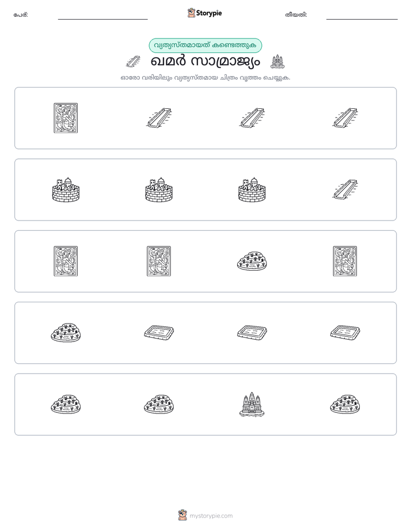Select the last reservoir pool in row four
411x532 pixels.
pyautogui.click(x=345, y=332)
